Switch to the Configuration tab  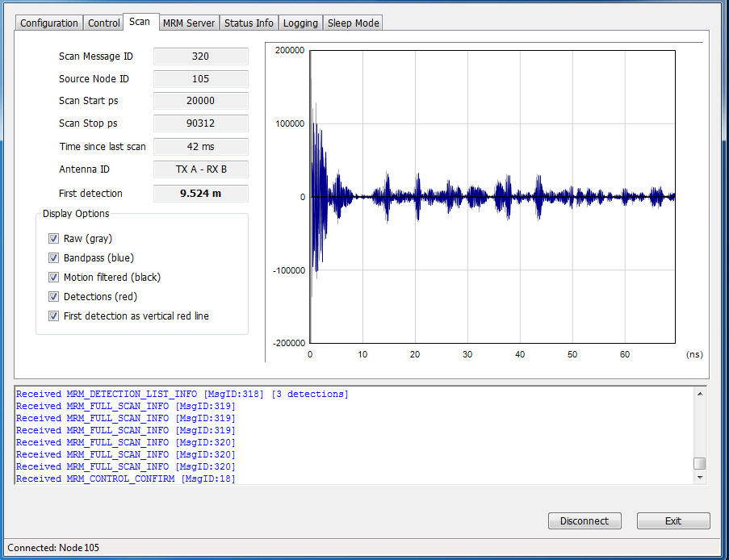click(x=49, y=23)
